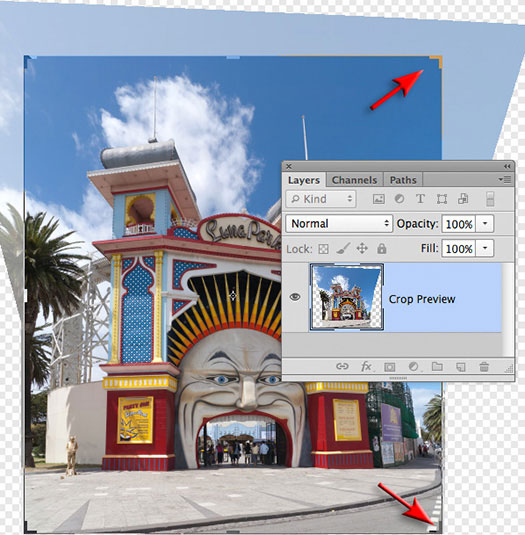Click the top-left crop corner handle
The image size is (525, 535).
tap(30, 61)
